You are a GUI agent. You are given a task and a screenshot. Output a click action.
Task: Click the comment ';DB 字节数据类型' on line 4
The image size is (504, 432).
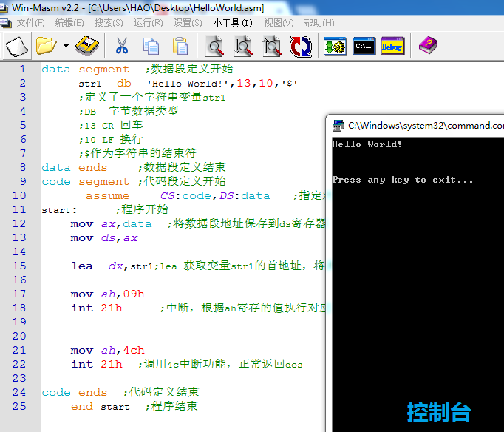(129, 111)
